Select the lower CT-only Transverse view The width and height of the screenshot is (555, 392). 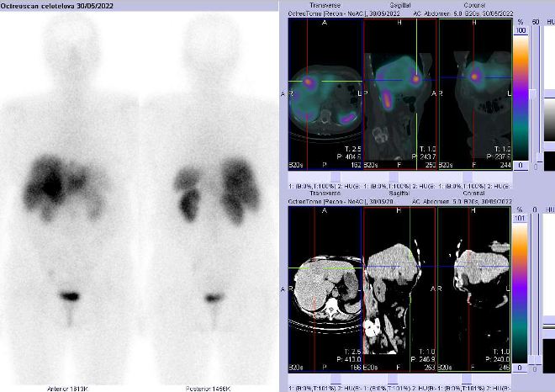pos(325,289)
